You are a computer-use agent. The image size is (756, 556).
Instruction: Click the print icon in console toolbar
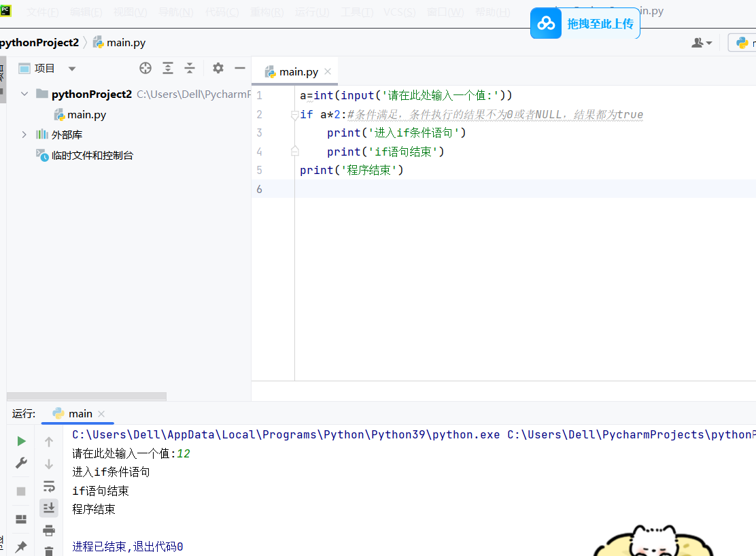(49, 530)
